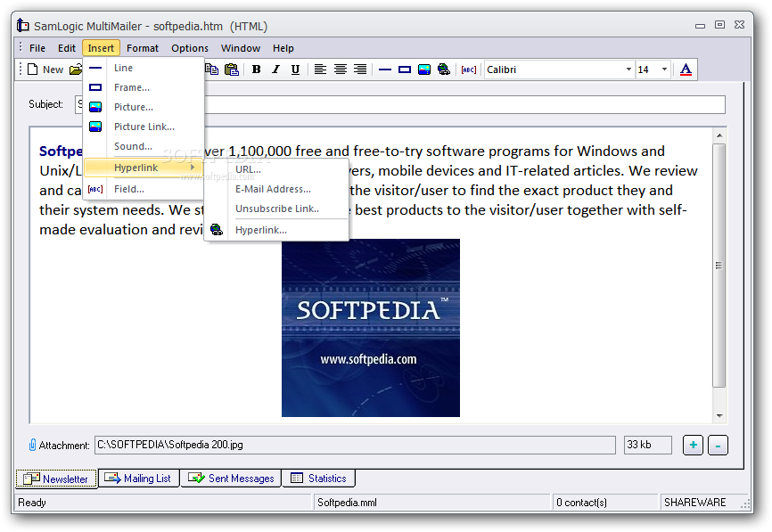772x532 pixels.
Task: Toggle Italic formatting
Action: [275, 70]
